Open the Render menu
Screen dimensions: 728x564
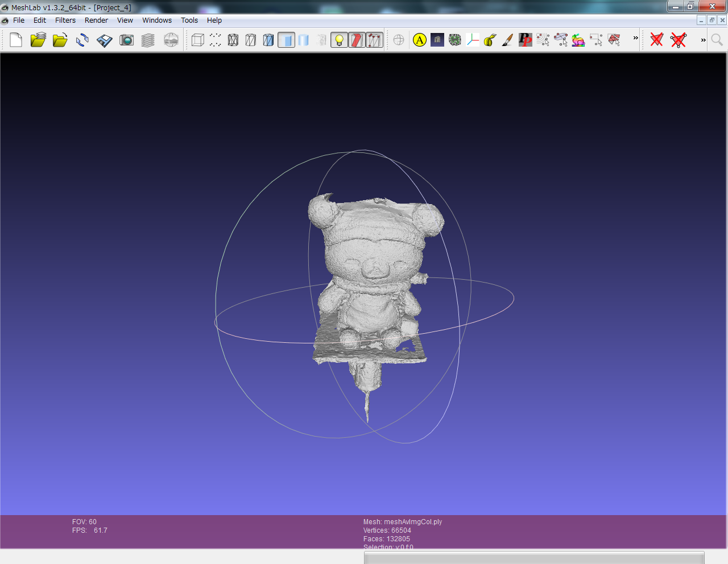coord(96,20)
